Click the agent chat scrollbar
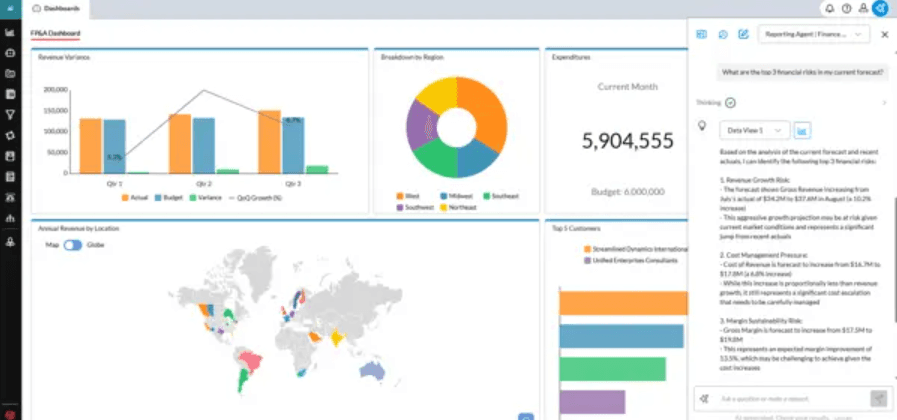This screenshot has width=897, height=420. point(894,259)
